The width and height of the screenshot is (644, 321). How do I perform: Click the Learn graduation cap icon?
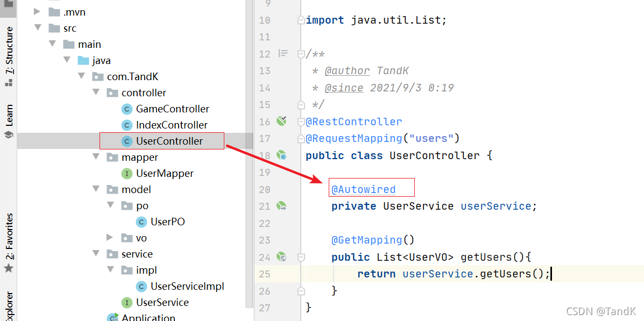pos(9,134)
